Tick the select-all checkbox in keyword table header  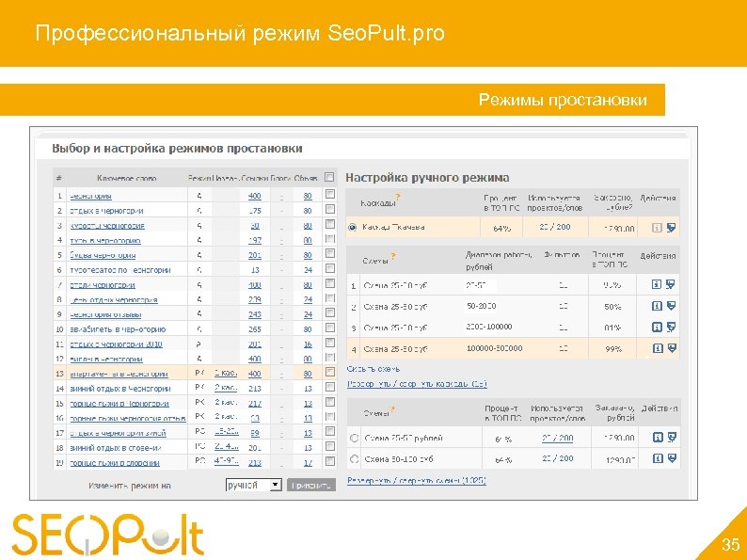pyautogui.click(x=329, y=177)
